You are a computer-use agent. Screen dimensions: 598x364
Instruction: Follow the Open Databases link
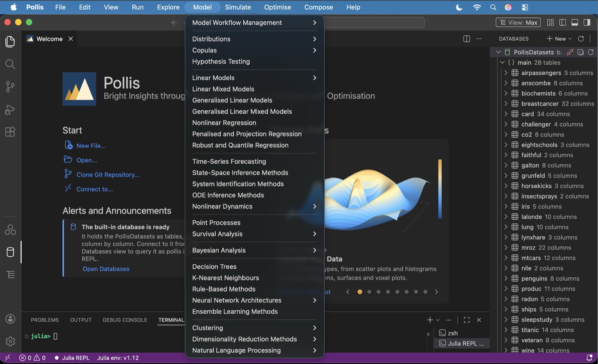pyautogui.click(x=106, y=269)
